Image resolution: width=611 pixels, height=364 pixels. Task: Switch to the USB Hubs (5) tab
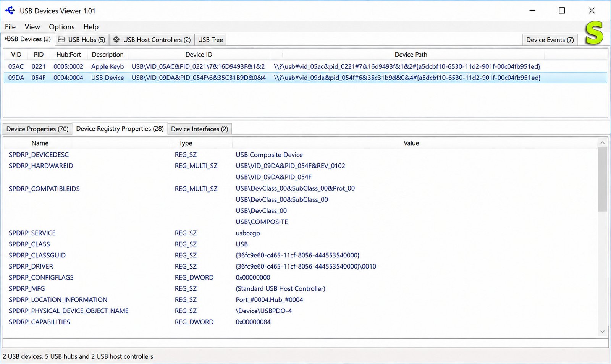[82, 40]
